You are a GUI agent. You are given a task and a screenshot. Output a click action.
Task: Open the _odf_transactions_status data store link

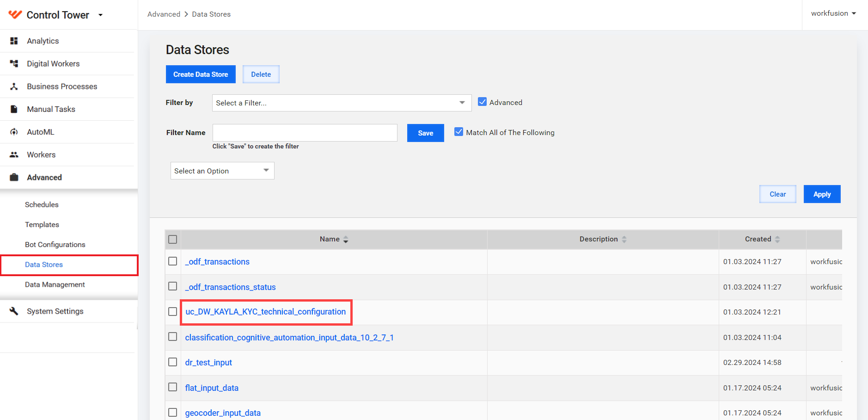pos(230,287)
